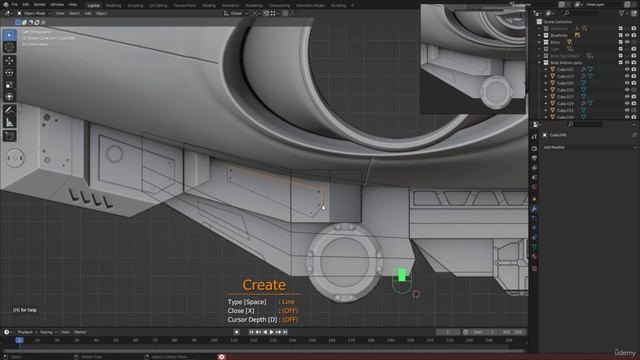640x360 pixels.
Task: Expand Cube.021 in the outliner
Action: click(x=546, y=69)
